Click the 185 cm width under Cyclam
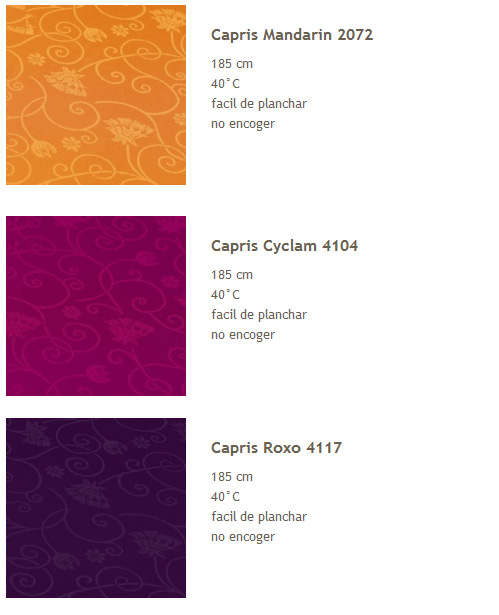The width and height of the screenshot is (499, 615). pyautogui.click(x=232, y=275)
